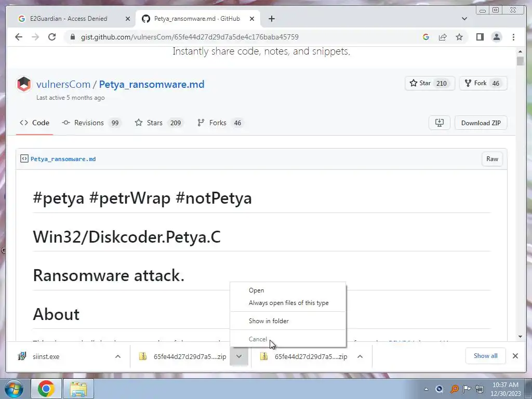This screenshot has height=399, width=532.
Task: Open the Forks tab
Action: point(220,123)
